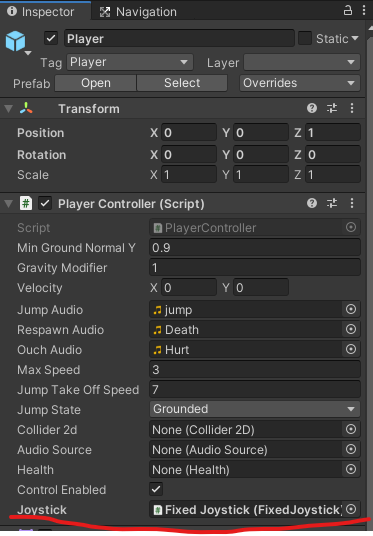Viewport: 373px width, 536px height.
Task: Open Transform component help icon
Action: (x=312, y=108)
